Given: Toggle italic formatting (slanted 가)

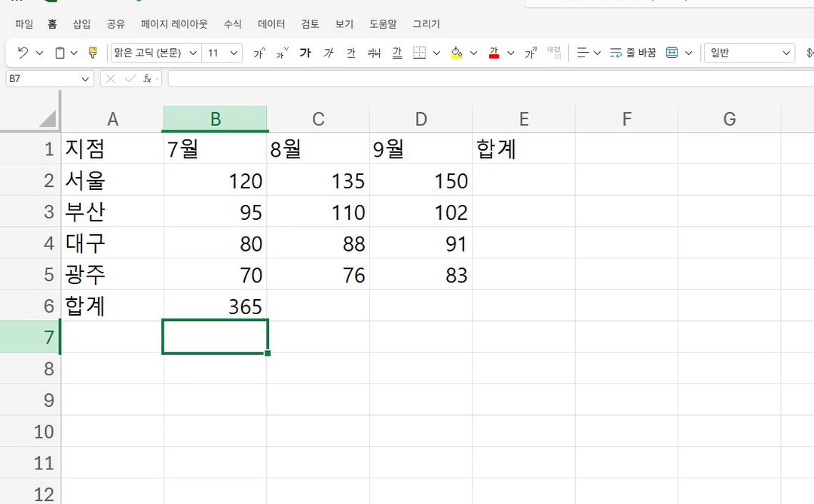Looking at the screenshot, I should tap(328, 53).
